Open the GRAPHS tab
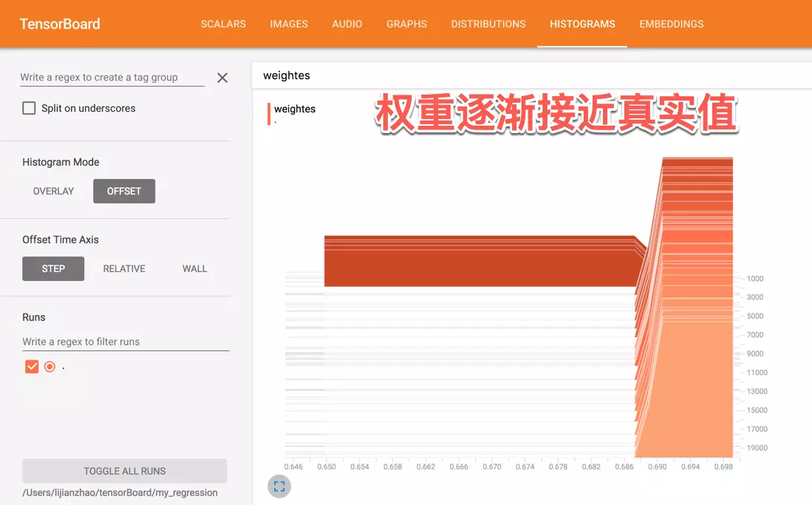The width and height of the screenshot is (812, 505). [x=406, y=24]
